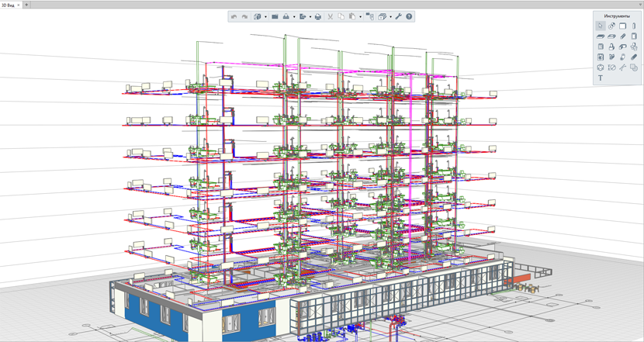Expand the dropdown next to the import icon

point(294,17)
